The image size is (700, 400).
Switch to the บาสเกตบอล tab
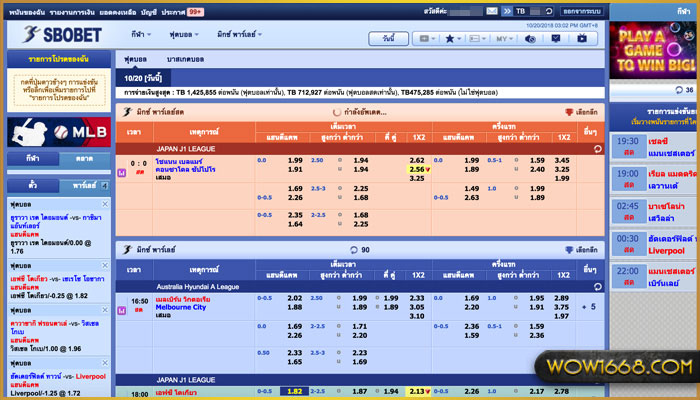pos(187,61)
